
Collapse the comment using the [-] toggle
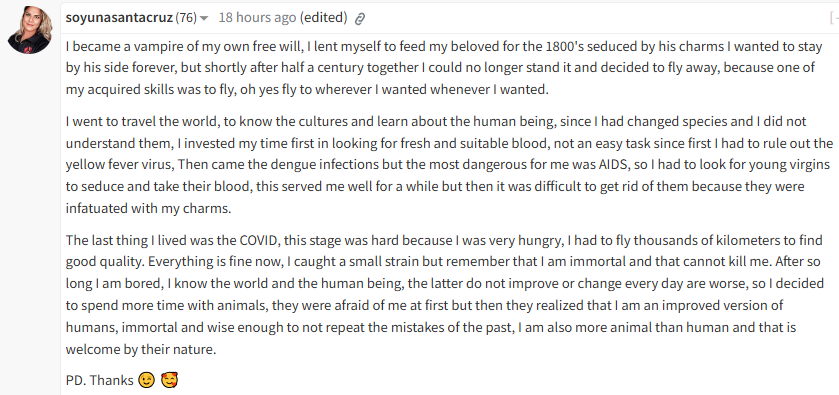pyautogui.click(x=834, y=18)
